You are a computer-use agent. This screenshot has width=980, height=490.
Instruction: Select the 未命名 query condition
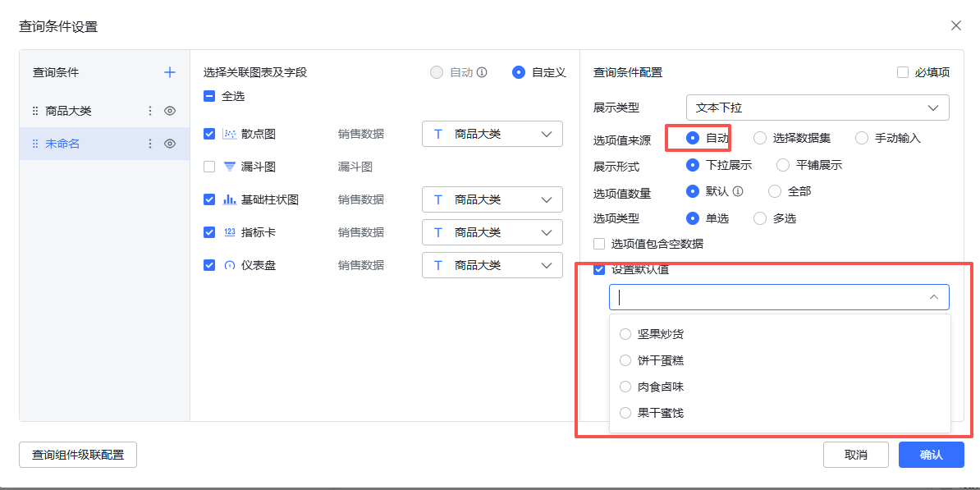point(104,144)
